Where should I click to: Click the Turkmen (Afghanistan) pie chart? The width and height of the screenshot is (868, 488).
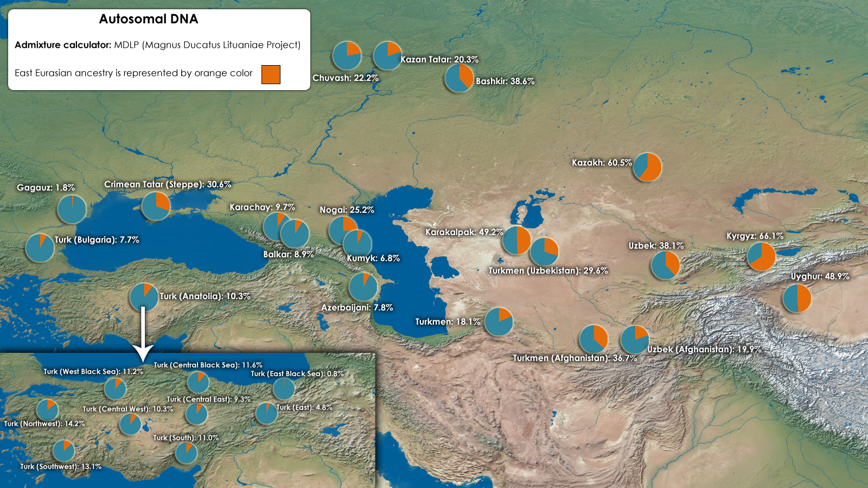593,339
